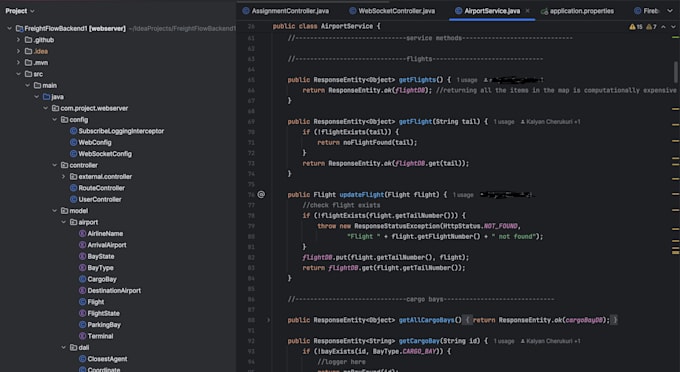Click the CargoBay class icon
Screen dimensions: 680x372
(x=82, y=279)
